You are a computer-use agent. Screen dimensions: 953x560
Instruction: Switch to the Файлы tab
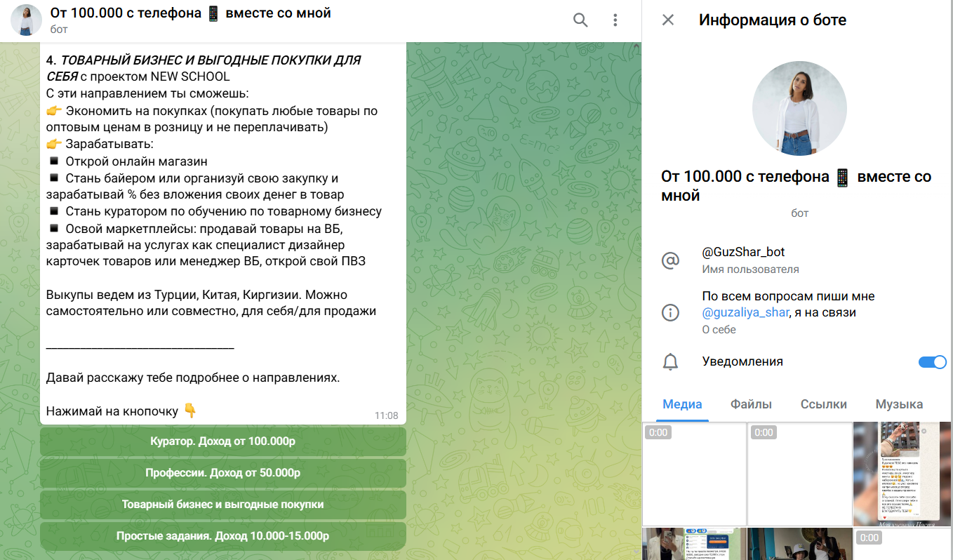coord(751,404)
